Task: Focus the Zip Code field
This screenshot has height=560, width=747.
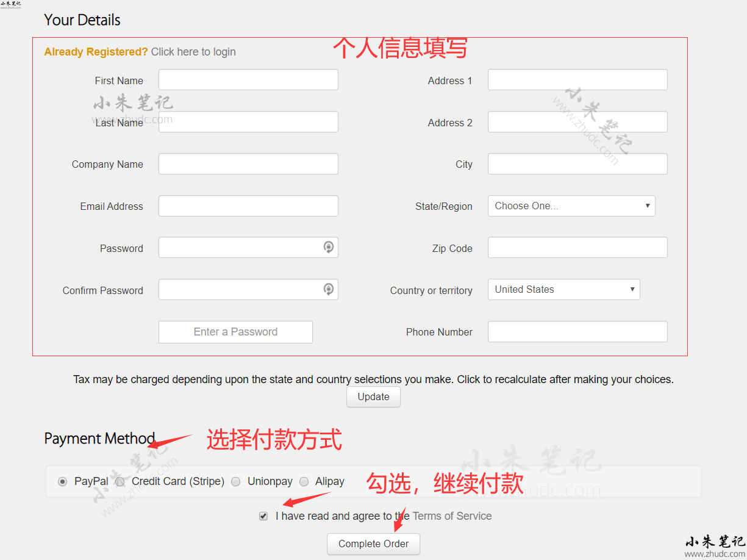Action: click(577, 248)
